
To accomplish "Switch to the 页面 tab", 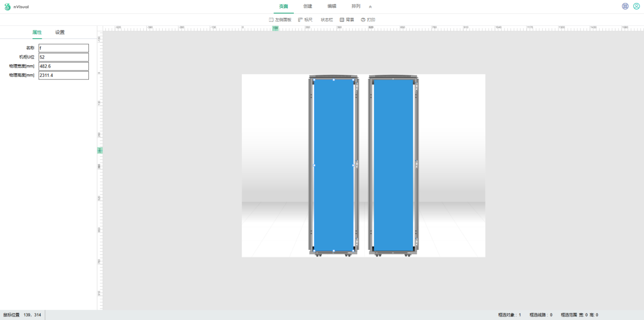I will [284, 6].
